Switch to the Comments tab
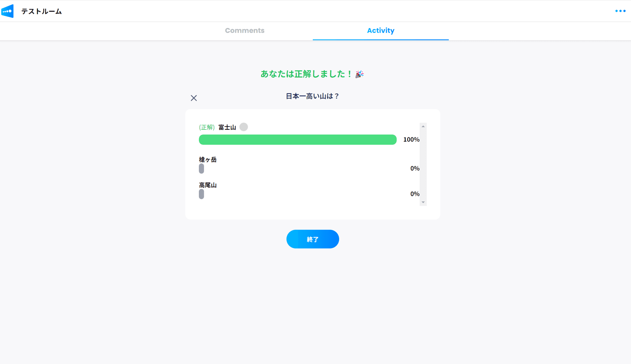The height and width of the screenshot is (364, 631). [x=245, y=31]
